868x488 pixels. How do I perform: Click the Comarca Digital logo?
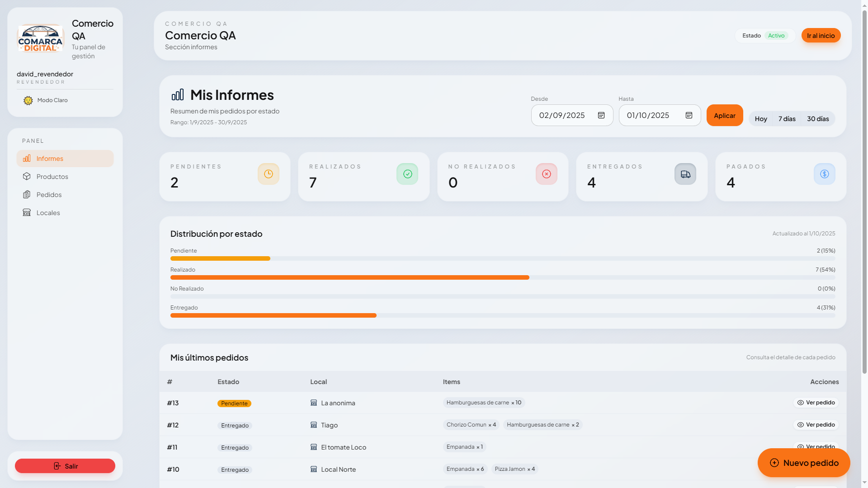41,38
